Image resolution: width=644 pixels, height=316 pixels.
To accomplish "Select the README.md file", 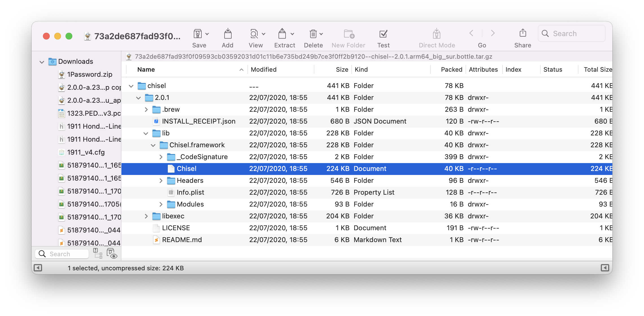I will point(367,240).
